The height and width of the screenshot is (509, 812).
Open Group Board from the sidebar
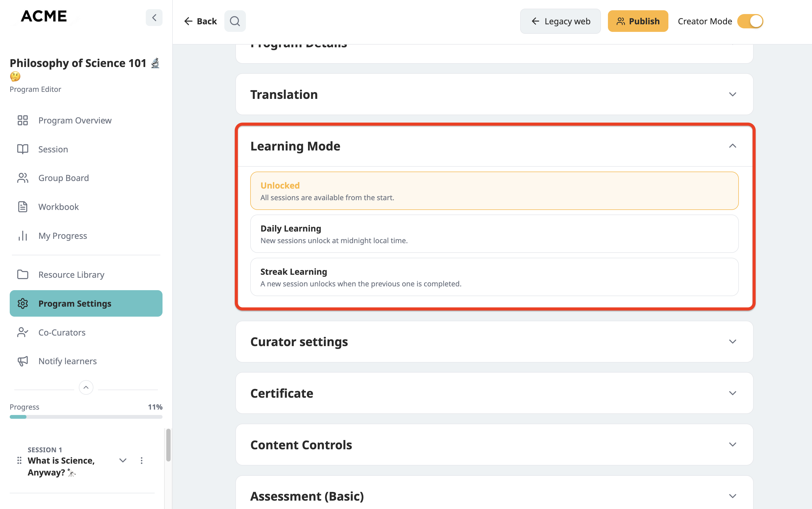86,178
